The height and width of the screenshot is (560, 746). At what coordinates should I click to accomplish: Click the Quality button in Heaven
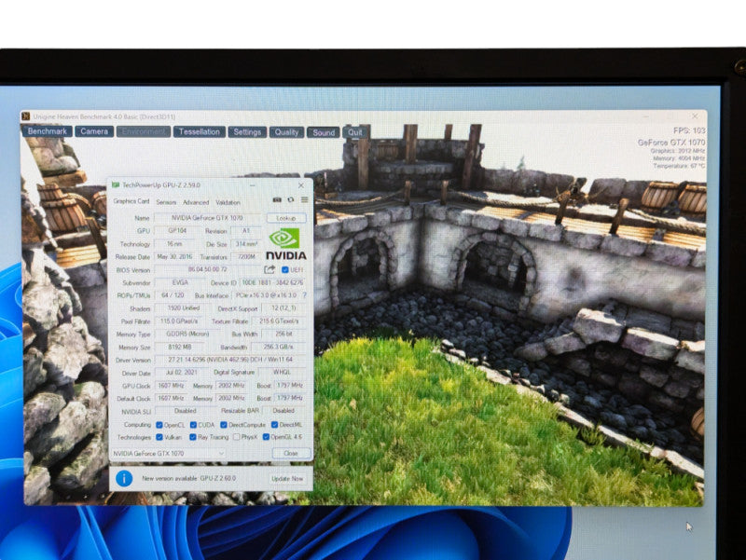[x=286, y=132]
